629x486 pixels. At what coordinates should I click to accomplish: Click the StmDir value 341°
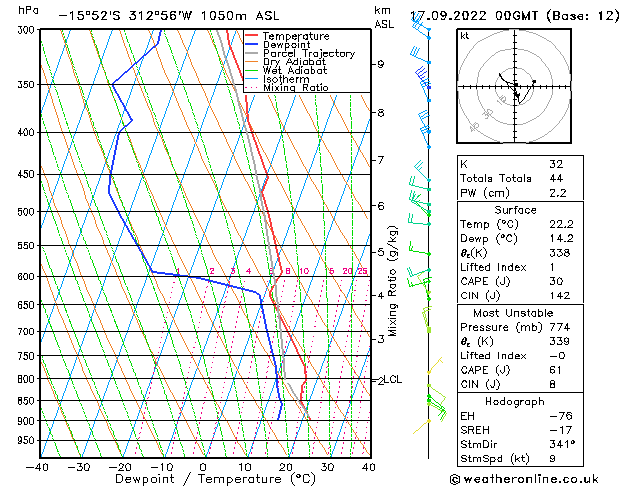(562, 445)
